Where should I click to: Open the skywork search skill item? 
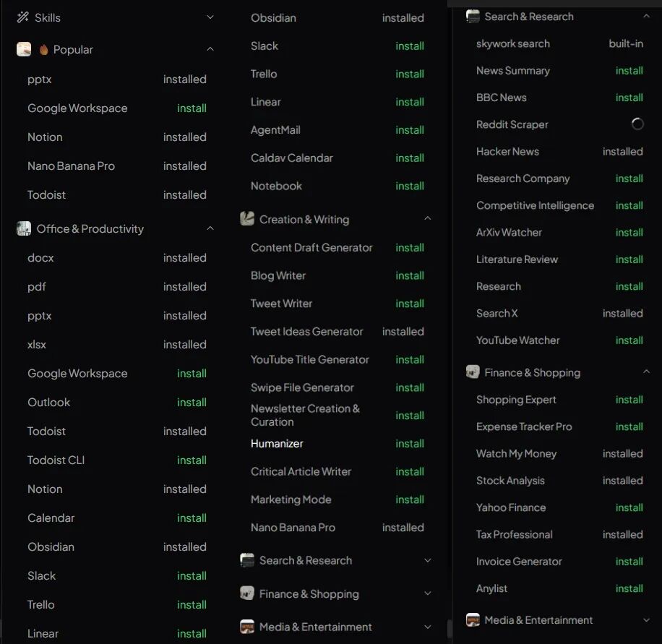tap(512, 43)
